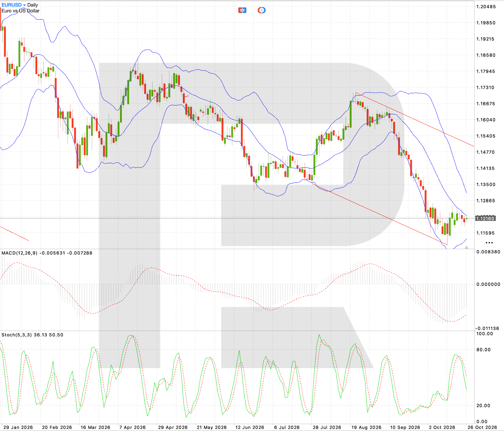Click the current price tag 1.12160
504x431 pixels.
(x=485, y=218)
